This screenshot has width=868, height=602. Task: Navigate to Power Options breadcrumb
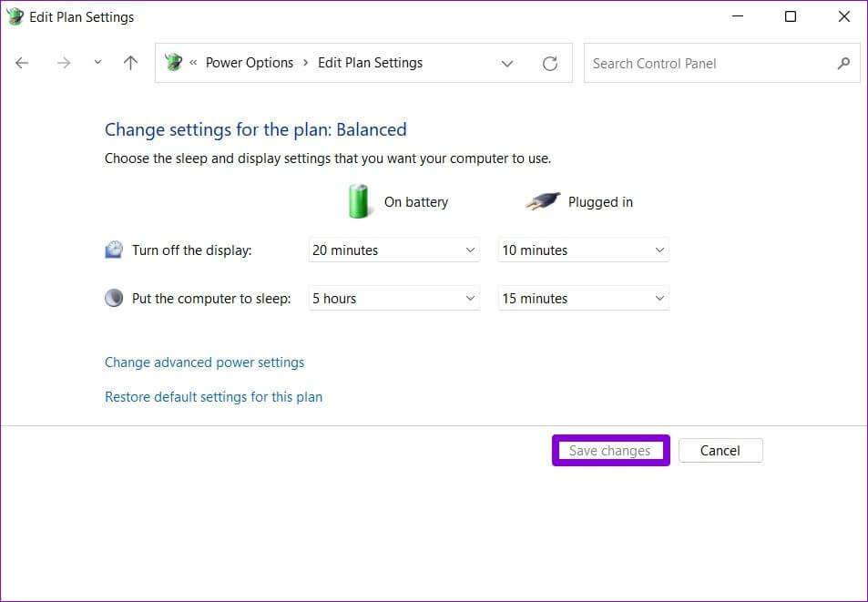point(249,63)
